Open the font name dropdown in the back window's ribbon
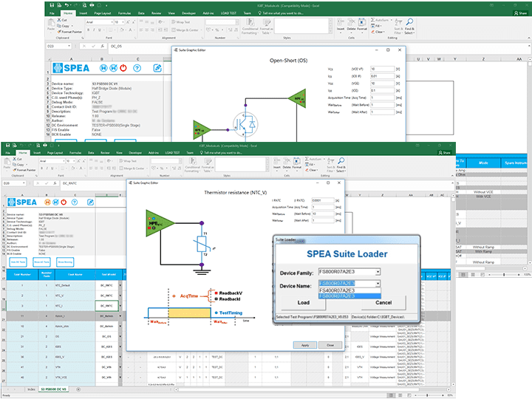The width and height of the screenshot is (532, 399). click(x=112, y=22)
